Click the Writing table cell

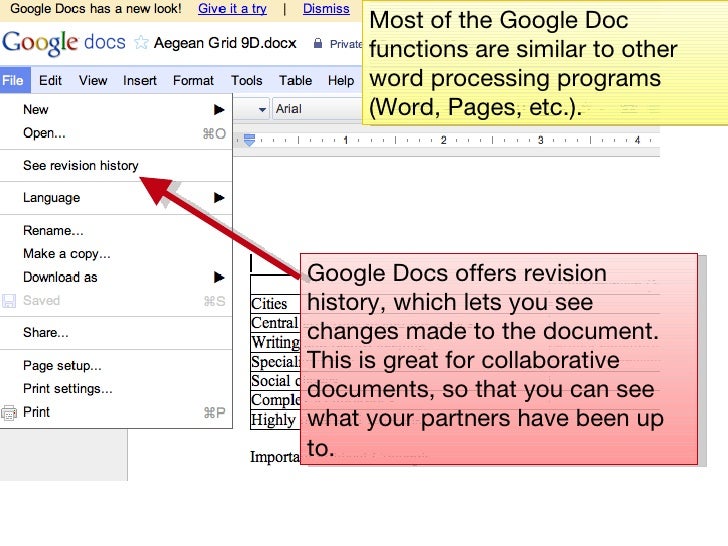tap(275, 342)
